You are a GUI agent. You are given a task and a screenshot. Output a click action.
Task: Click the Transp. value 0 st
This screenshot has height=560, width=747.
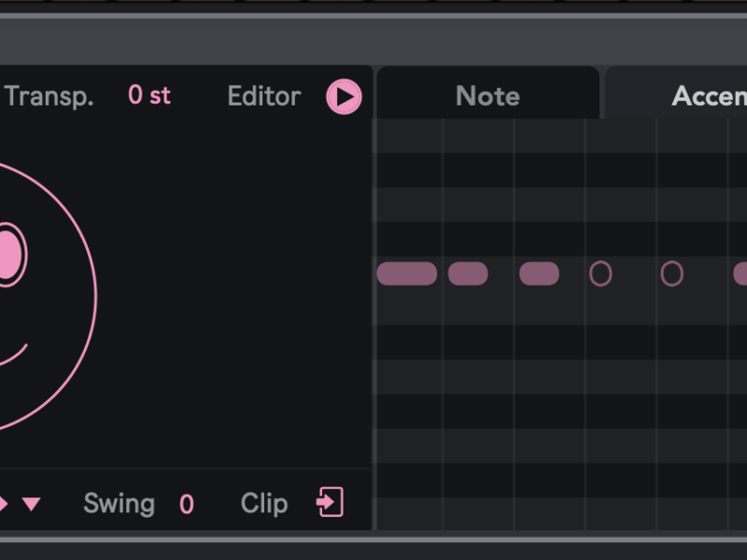coord(149,96)
